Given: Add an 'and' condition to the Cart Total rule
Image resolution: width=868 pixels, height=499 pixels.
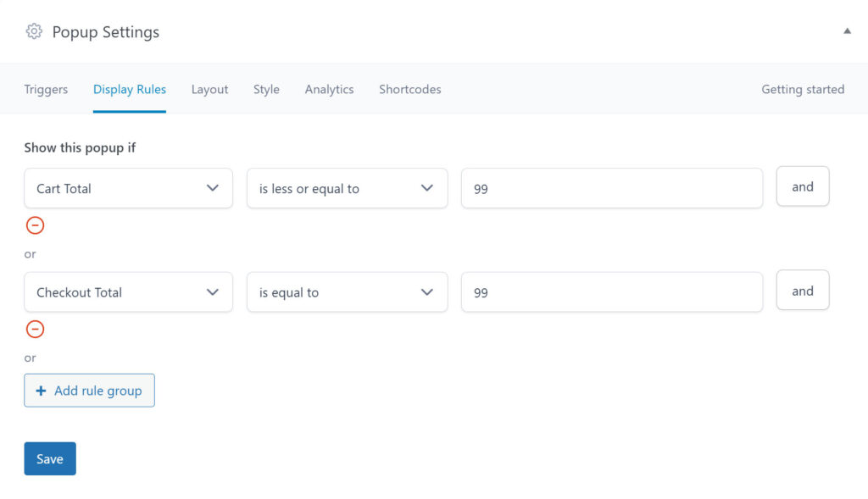Looking at the screenshot, I should click(802, 186).
